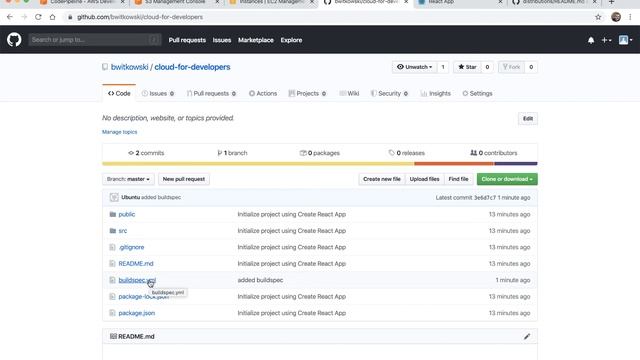
Task: Click Edit description button
Action: 528,118
